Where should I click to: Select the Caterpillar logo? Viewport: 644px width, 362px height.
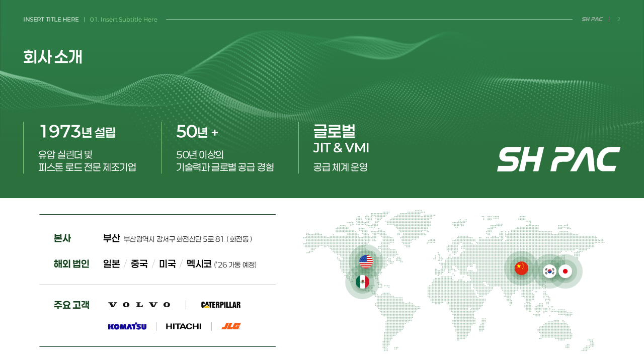[220, 305]
